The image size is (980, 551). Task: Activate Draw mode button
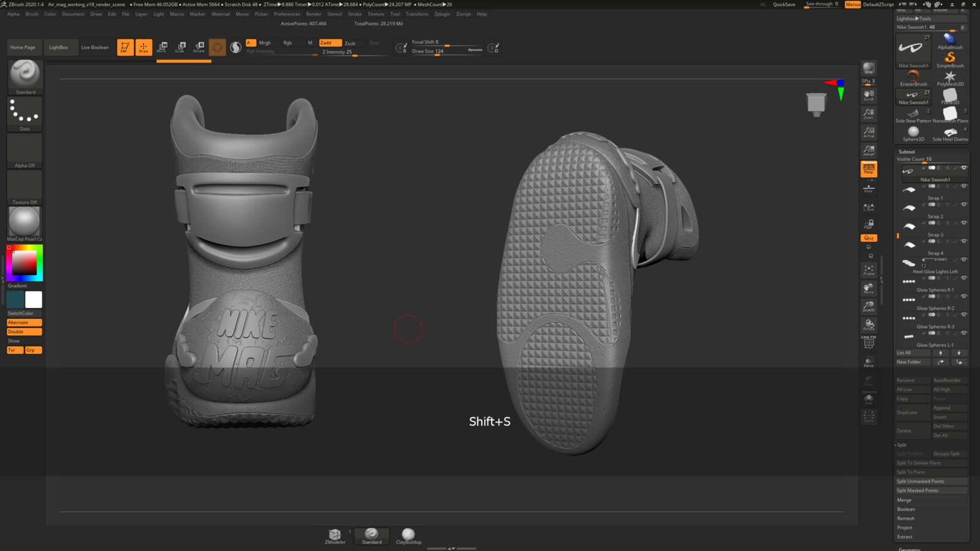[143, 47]
